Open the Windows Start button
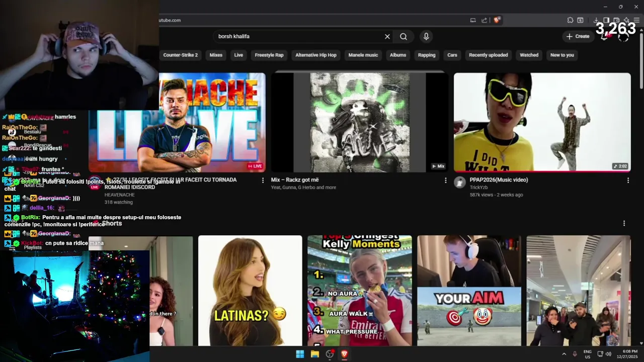 (x=300, y=354)
